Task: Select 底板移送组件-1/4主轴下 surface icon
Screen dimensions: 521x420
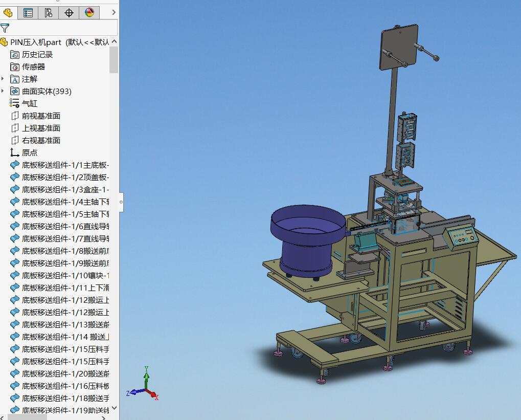Action: point(15,202)
